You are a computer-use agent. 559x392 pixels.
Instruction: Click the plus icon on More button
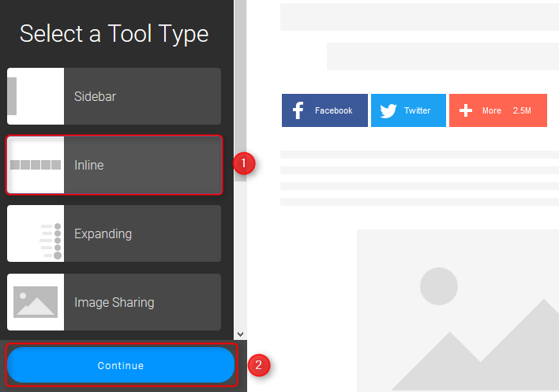pos(466,110)
